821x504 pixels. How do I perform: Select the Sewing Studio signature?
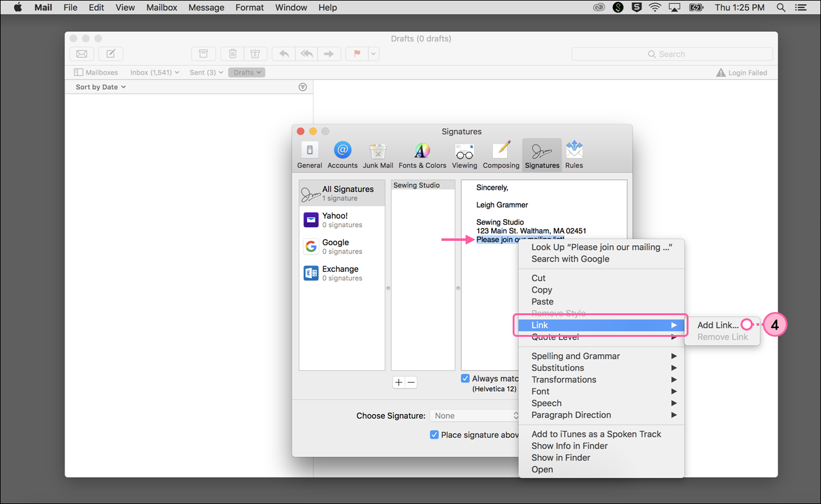(423, 185)
